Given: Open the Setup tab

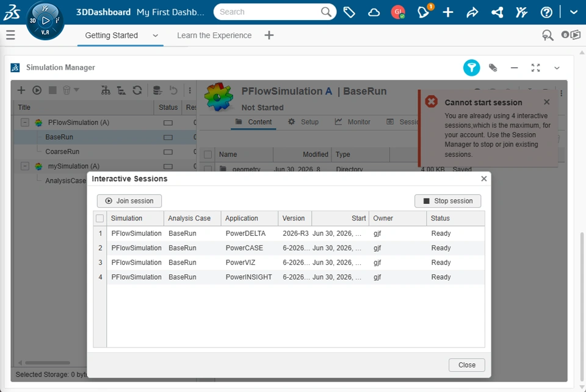Looking at the screenshot, I should click(x=303, y=122).
